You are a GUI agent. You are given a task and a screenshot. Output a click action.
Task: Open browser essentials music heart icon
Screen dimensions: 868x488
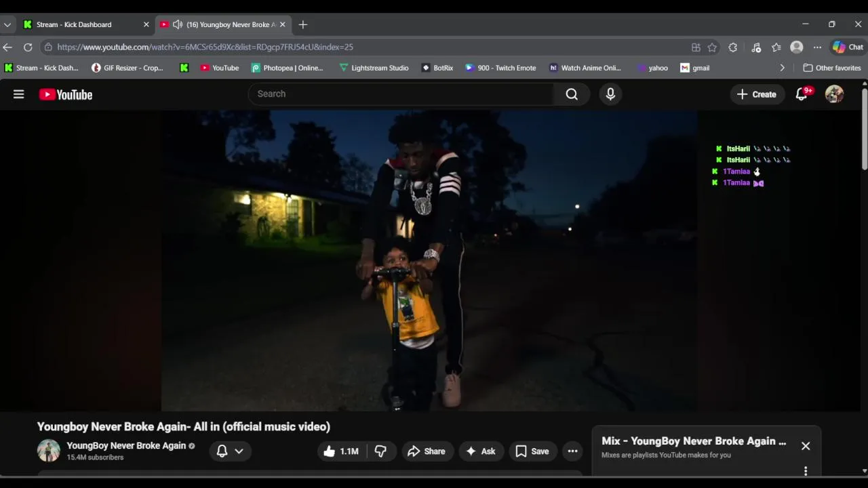[756, 47]
